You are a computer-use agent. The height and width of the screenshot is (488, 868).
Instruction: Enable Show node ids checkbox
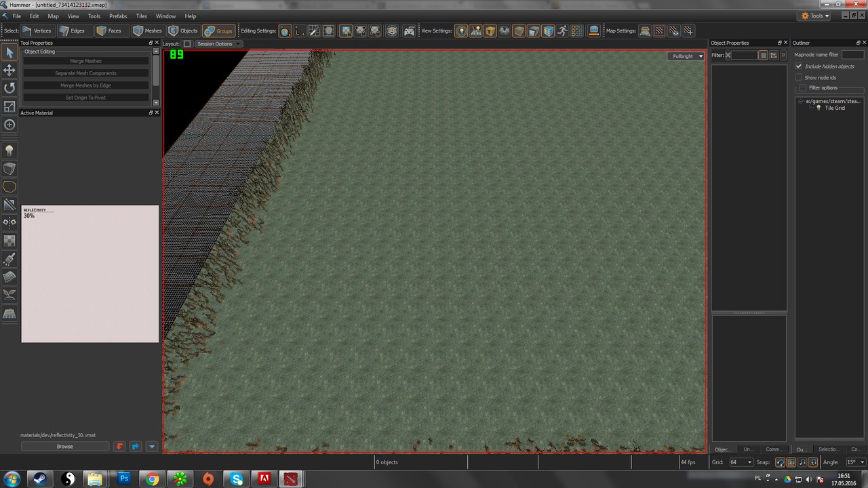point(799,77)
